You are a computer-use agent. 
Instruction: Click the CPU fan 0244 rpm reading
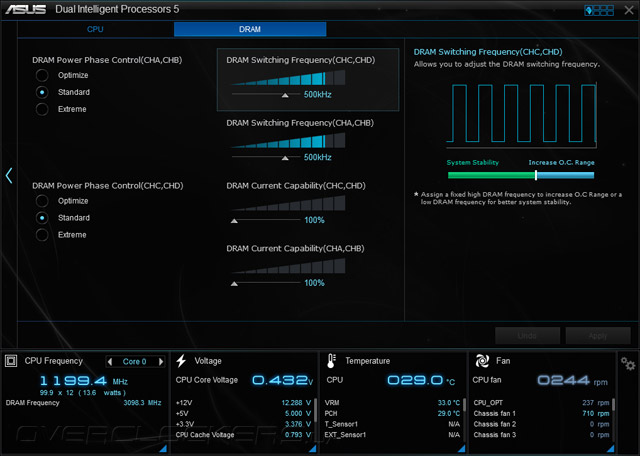coord(572,380)
